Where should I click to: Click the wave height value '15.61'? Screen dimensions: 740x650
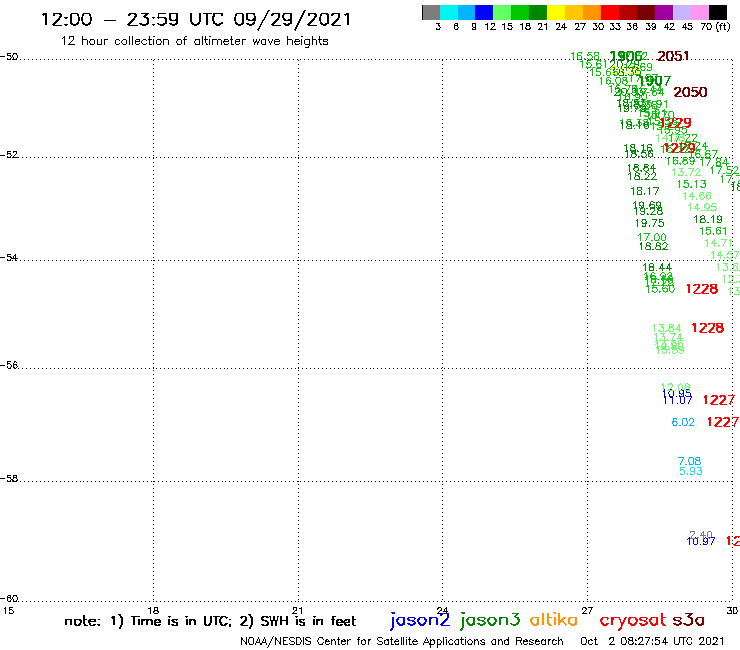(713, 231)
